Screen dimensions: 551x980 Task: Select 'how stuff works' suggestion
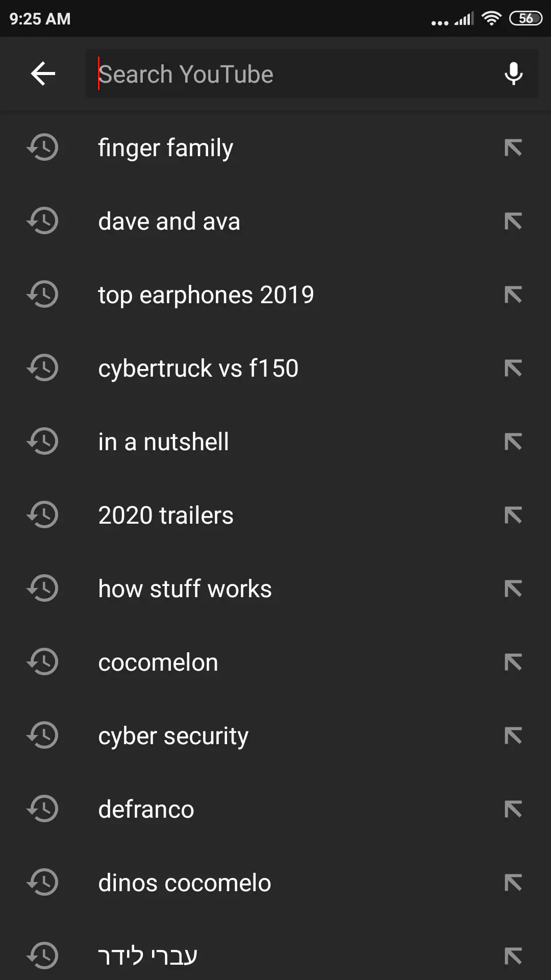[185, 589]
